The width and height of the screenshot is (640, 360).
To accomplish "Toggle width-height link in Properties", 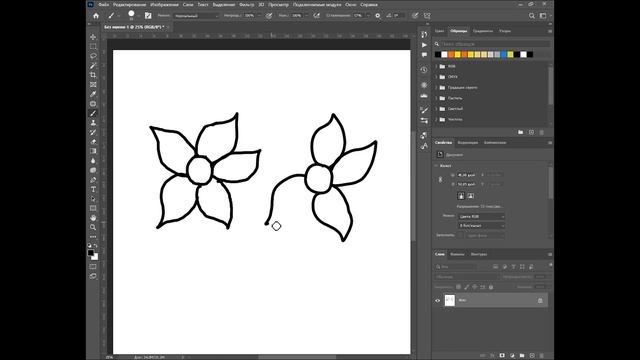I will click(440, 180).
